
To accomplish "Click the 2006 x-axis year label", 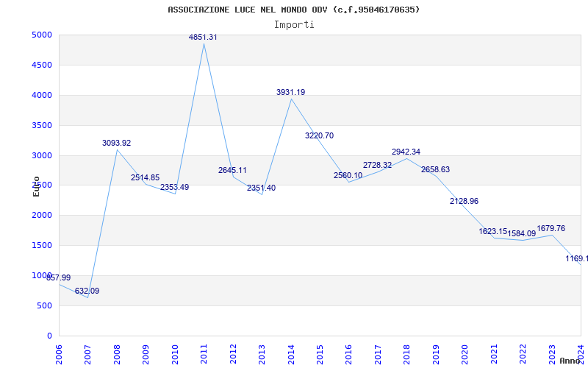I will (x=59, y=354).
